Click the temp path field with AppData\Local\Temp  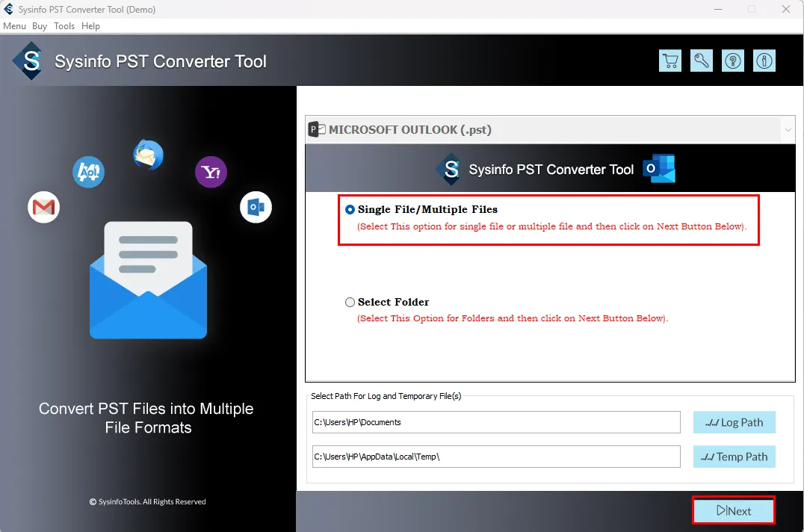click(496, 457)
